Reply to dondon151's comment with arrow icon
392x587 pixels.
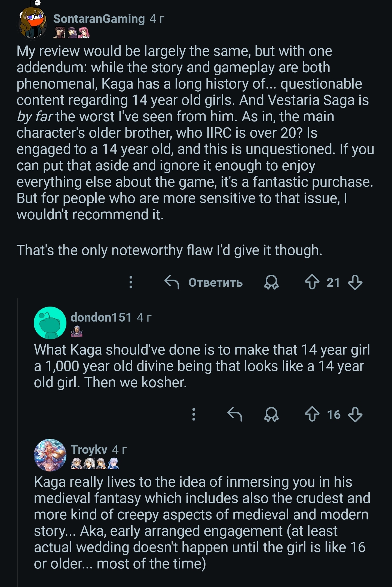tap(235, 414)
